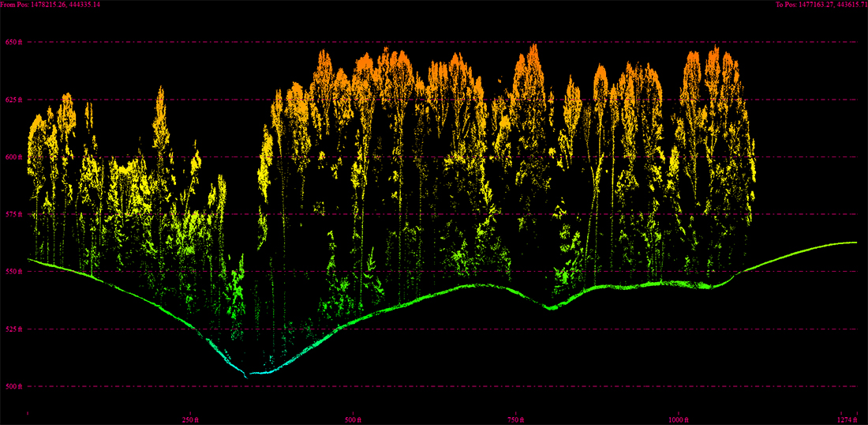This screenshot has width=868, height=425.
Task: Click the 500 ft label on vertical axis
Action: [x=14, y=386]
